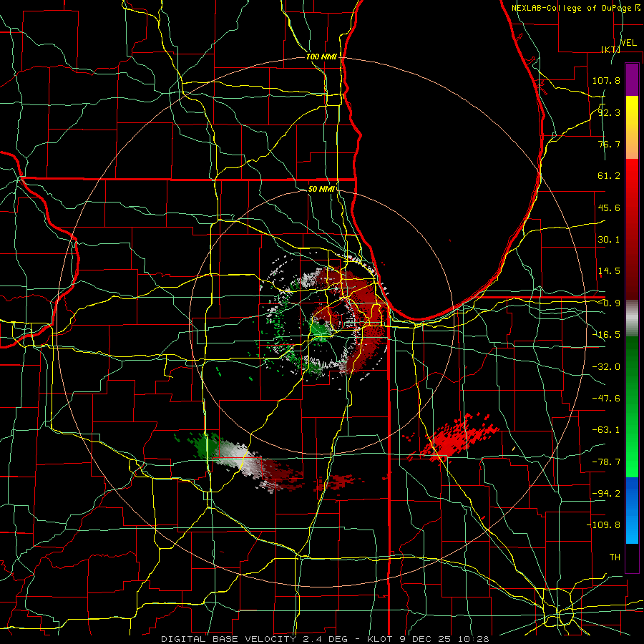The height and width of the screenshot is (644, 644).
Task: Click the green inbound patch at the radar center
Action: click(x=320, y=330)
